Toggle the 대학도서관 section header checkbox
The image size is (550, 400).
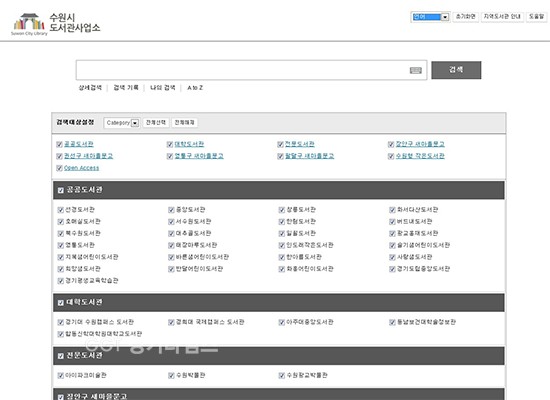(x=61, y=302)
